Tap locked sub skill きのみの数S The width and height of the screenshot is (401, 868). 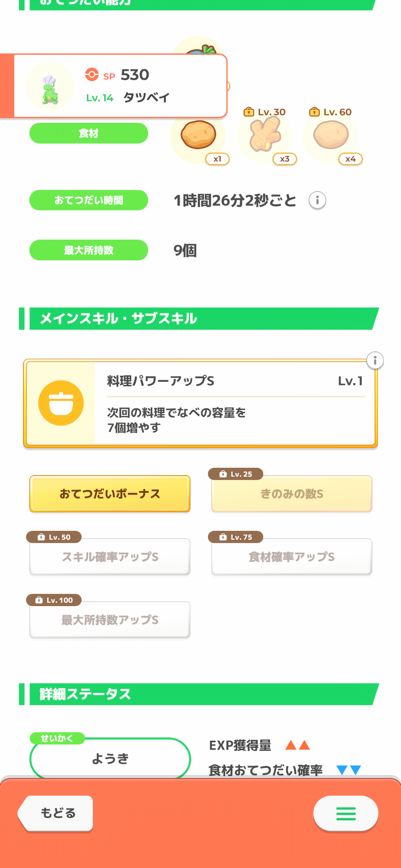point(292,494)
